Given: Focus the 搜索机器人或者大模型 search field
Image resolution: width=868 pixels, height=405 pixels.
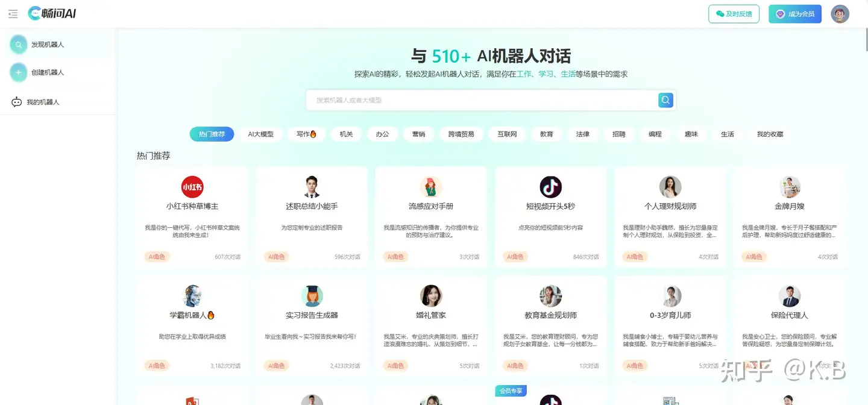Looking at the screenshot, I should coord(482,100).
